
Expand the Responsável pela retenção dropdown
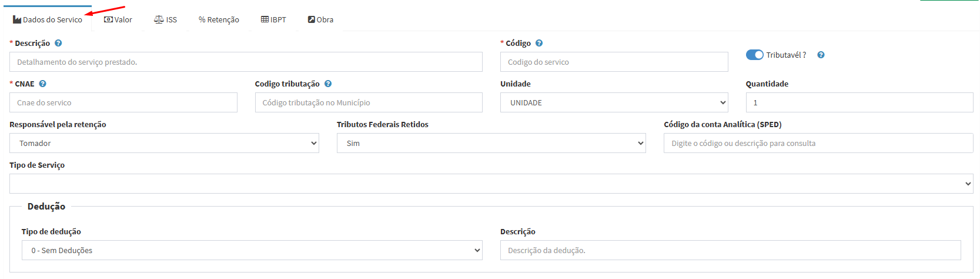[x=164, y=143]
